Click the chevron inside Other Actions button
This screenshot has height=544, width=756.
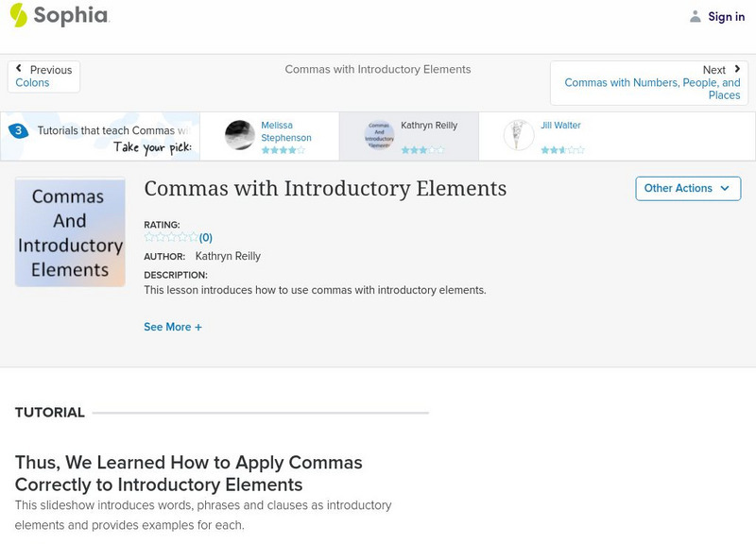726,188
